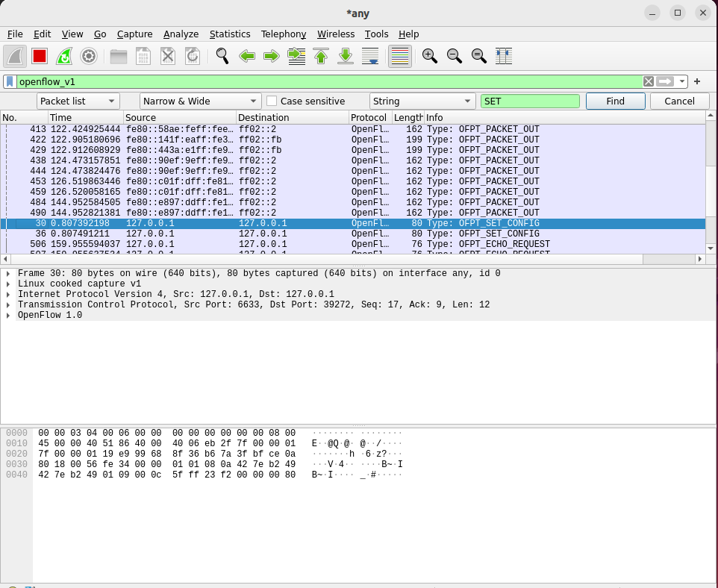Open the Statistics menu

pos(230,34)
